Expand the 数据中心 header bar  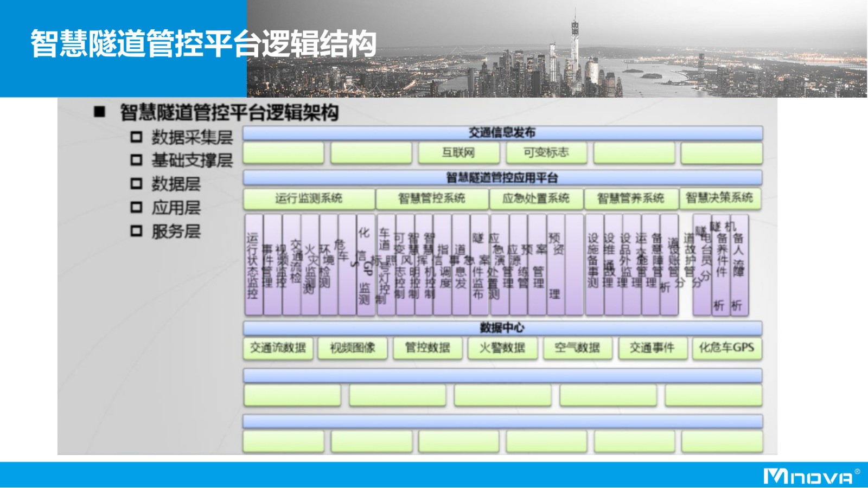502,328
